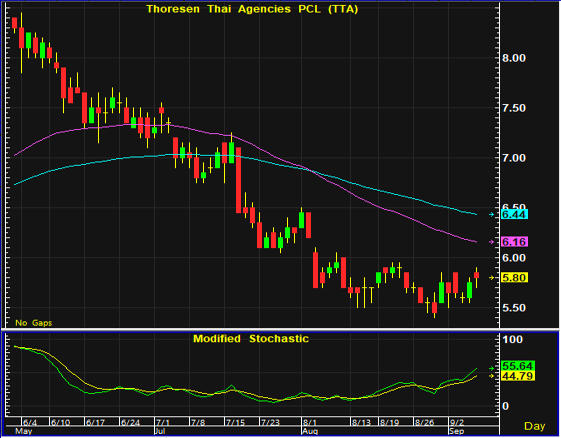Select the 7/15 date on time axis

tap(235, 423)
